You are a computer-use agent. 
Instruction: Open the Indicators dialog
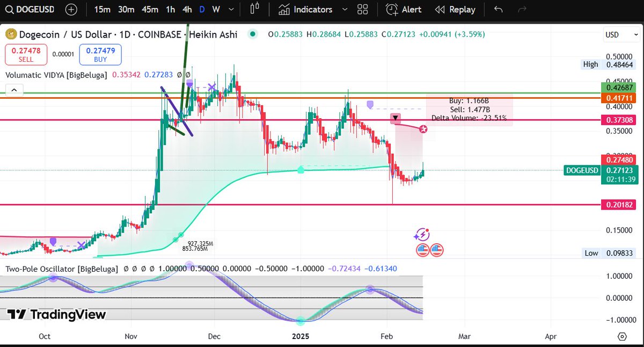click(x=306, y=10)
